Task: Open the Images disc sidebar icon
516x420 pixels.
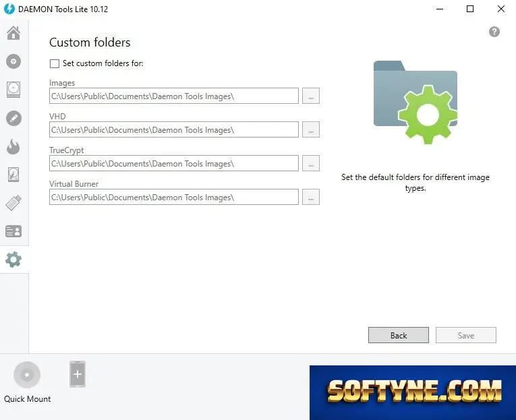Action: [13, 61]
